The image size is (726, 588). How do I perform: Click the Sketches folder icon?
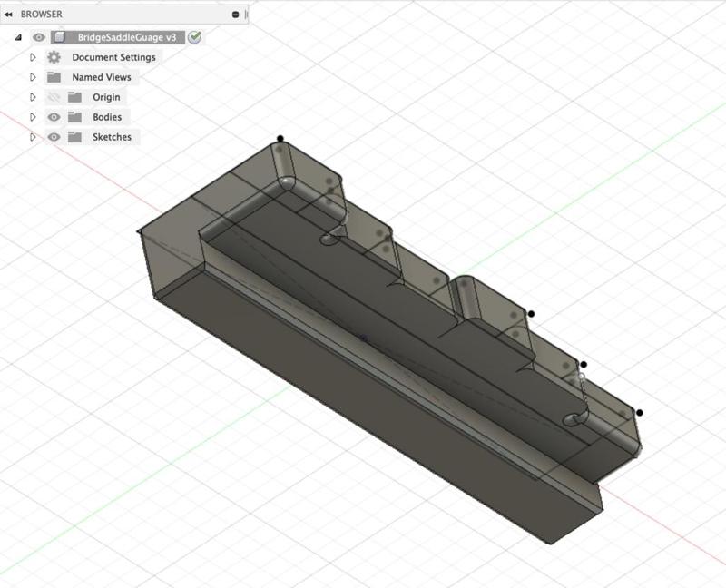[x=74, y=137]
